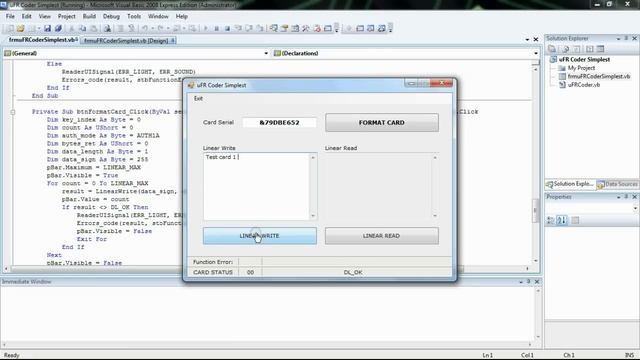Open Immediate Window position dropdown arrow
The image size is (640, 360).
coord(521,282)
